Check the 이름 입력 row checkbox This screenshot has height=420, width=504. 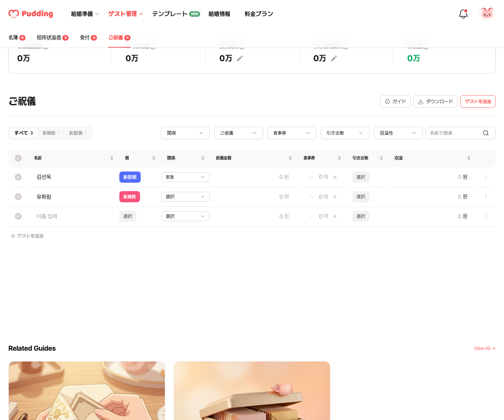pyautogui.click(x=18, y=216)
